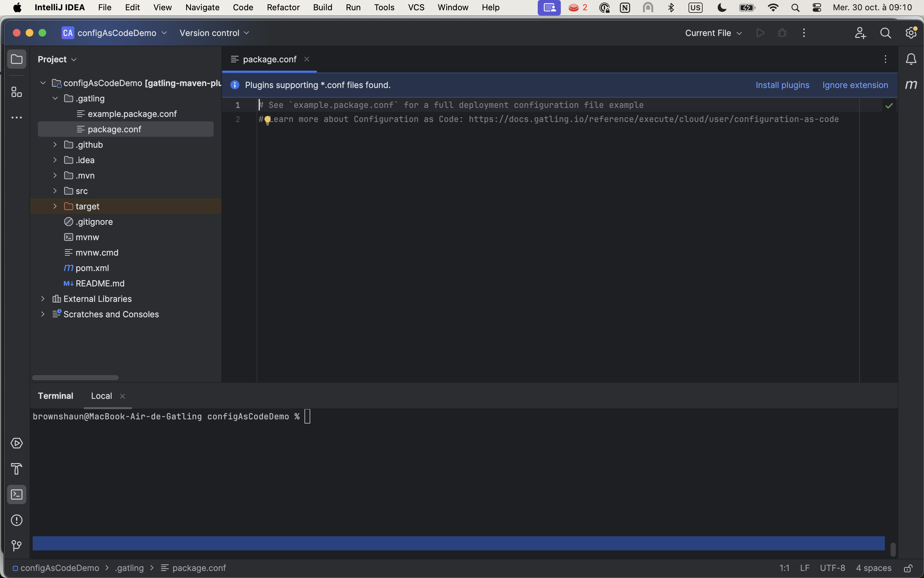Select pom.xml in project tree

[92, 268]
